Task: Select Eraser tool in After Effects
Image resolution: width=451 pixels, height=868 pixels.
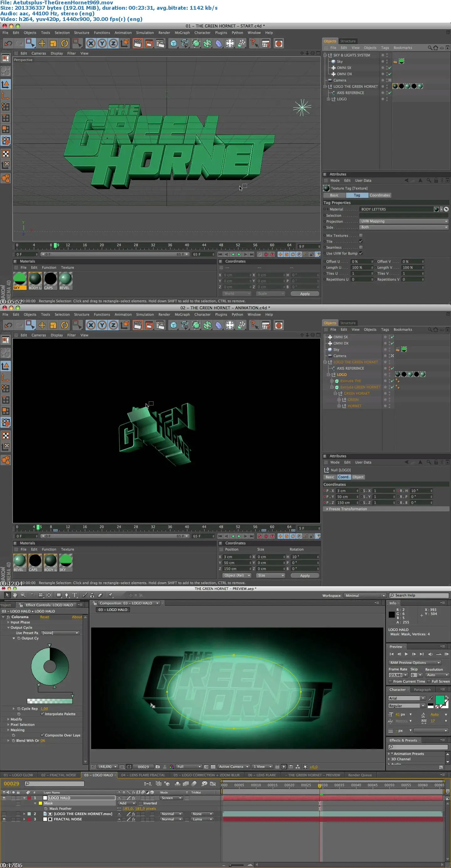Action: tap(100, 595)
